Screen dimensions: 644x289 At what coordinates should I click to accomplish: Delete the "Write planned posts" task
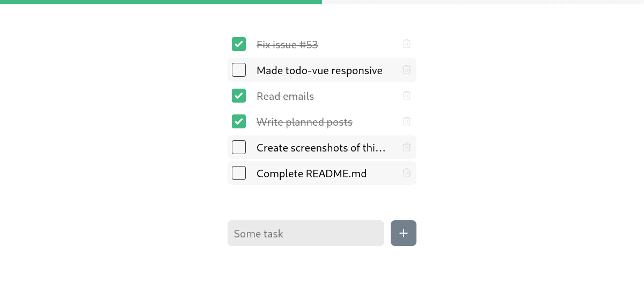(x=407, y=121)
